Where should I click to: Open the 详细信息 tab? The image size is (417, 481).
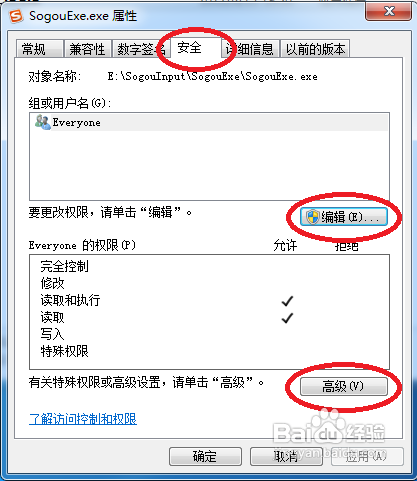[250, 49]
